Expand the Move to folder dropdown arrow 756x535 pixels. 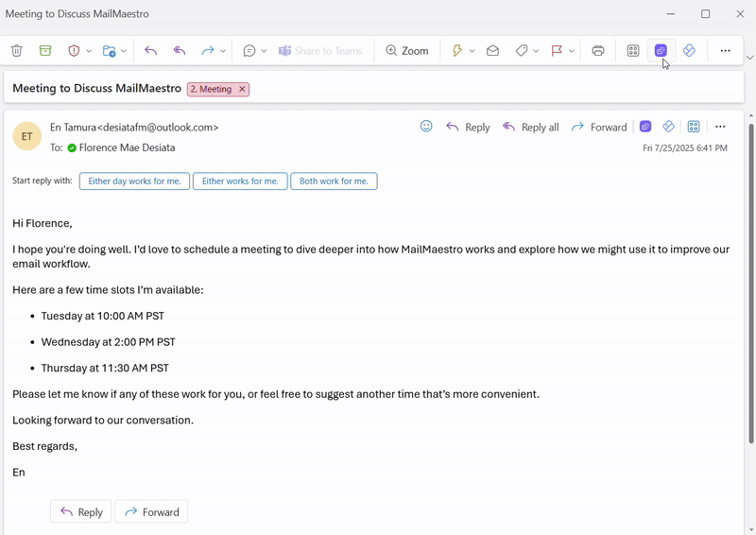pos(124,51)
